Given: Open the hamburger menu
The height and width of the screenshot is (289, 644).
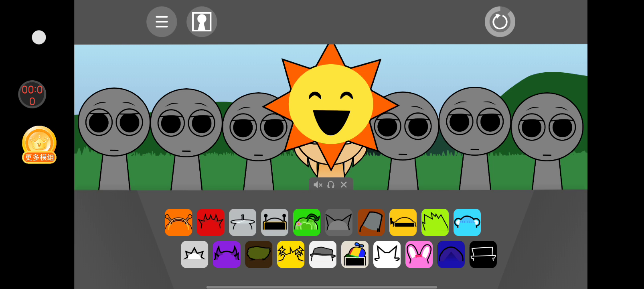Looking at the screenshot, I should pos(162,22).
